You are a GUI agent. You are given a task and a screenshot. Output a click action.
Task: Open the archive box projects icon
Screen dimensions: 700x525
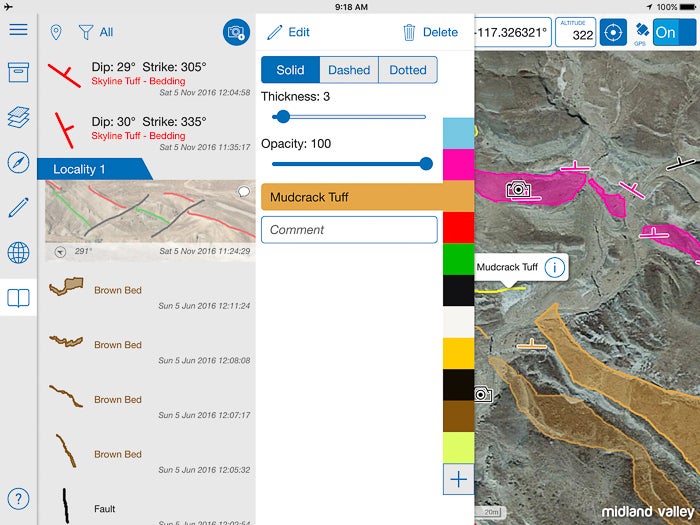[x=18, y=73]
